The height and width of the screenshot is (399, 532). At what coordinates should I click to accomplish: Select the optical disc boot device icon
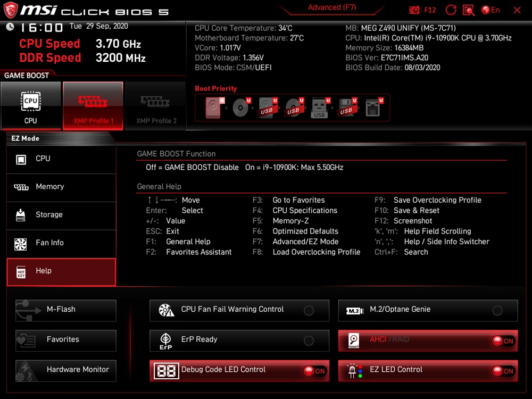tap(242, 107)
